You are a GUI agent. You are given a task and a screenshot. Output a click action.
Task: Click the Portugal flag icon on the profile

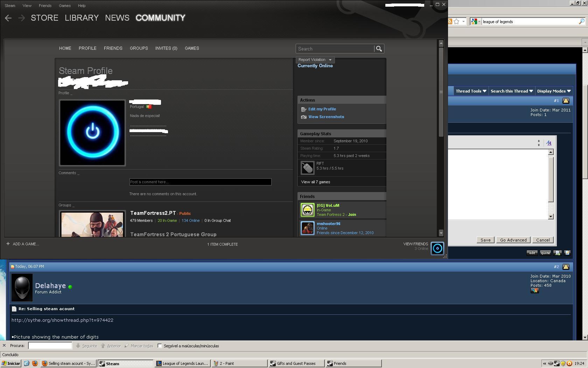(149, 107)
